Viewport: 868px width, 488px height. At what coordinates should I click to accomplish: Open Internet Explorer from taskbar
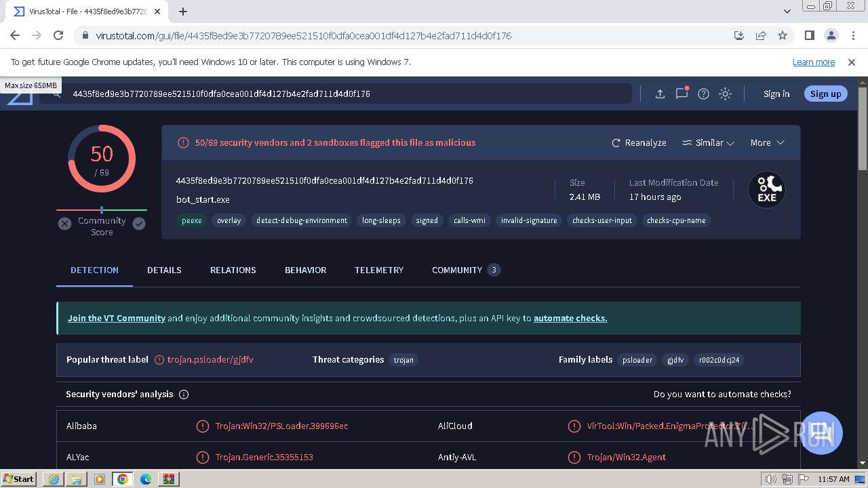[54, 479]
